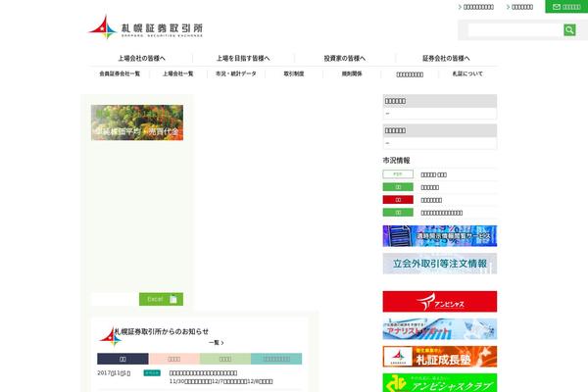Select the light green news tab
This screenshot has height=392, width=588.
click(225, 359)
